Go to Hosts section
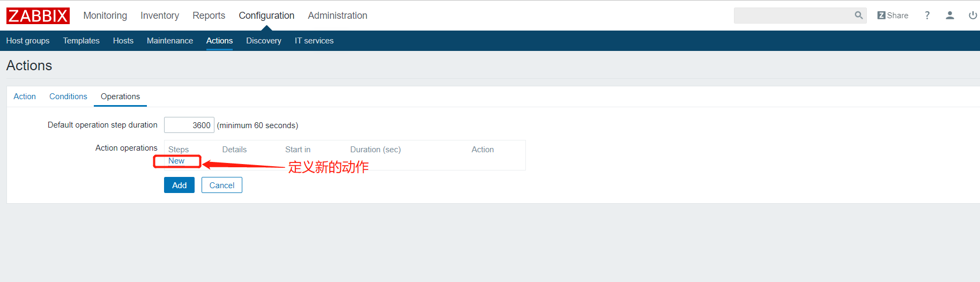Viewport: 980px width, 282px height. [123, 41]
